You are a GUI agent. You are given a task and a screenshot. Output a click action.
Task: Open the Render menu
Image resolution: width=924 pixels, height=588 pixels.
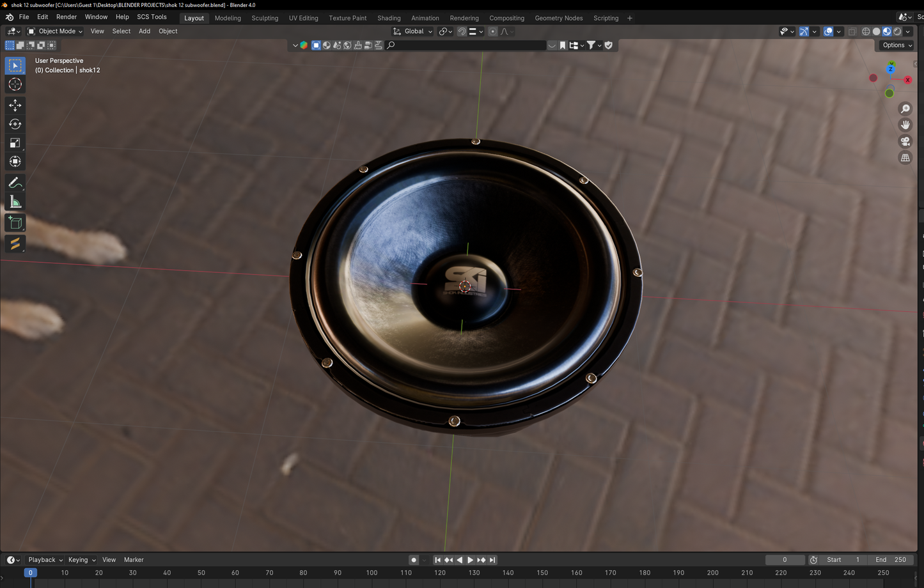point(67,17)
